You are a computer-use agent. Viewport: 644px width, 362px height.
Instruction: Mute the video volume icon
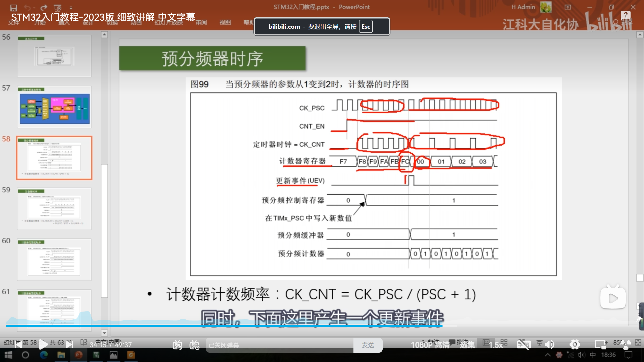click(550, 345)
